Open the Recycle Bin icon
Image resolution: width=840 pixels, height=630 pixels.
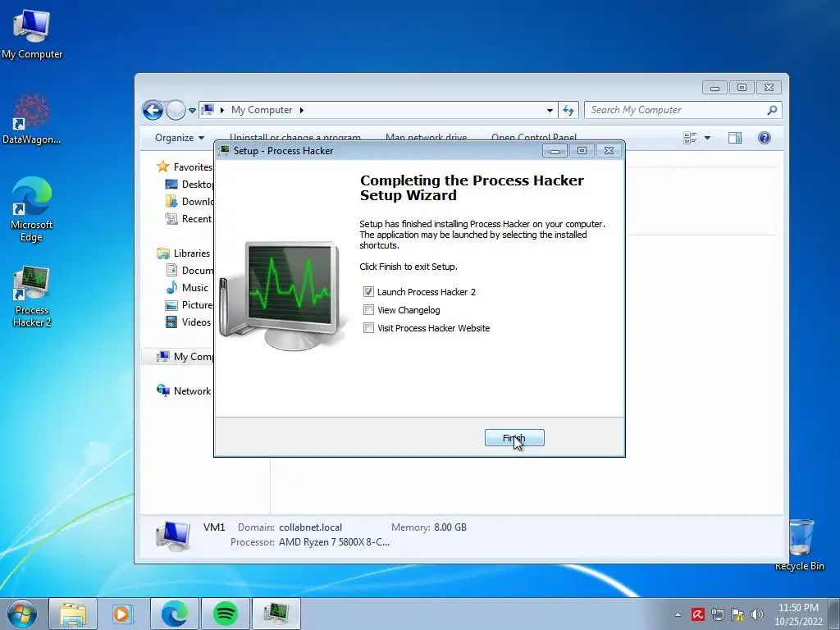tap(800, 544)
